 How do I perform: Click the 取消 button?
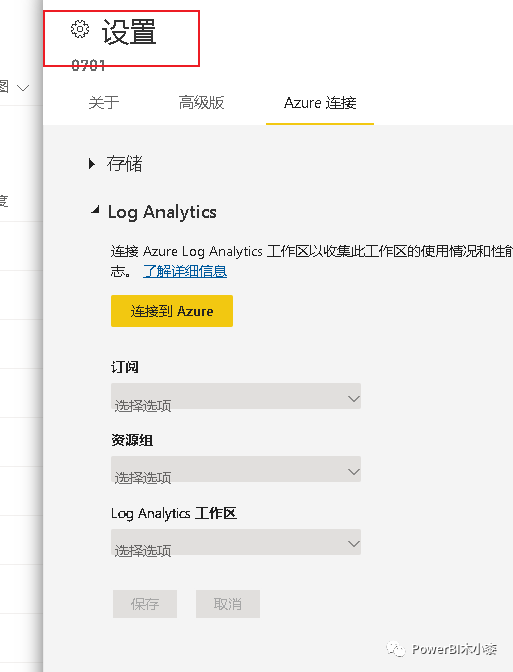228,604
